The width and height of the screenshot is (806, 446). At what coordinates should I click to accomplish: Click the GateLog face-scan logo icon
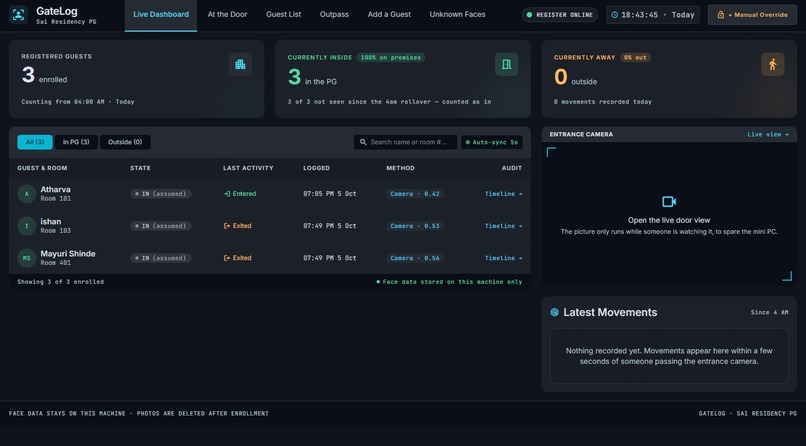tap(19, 14)
